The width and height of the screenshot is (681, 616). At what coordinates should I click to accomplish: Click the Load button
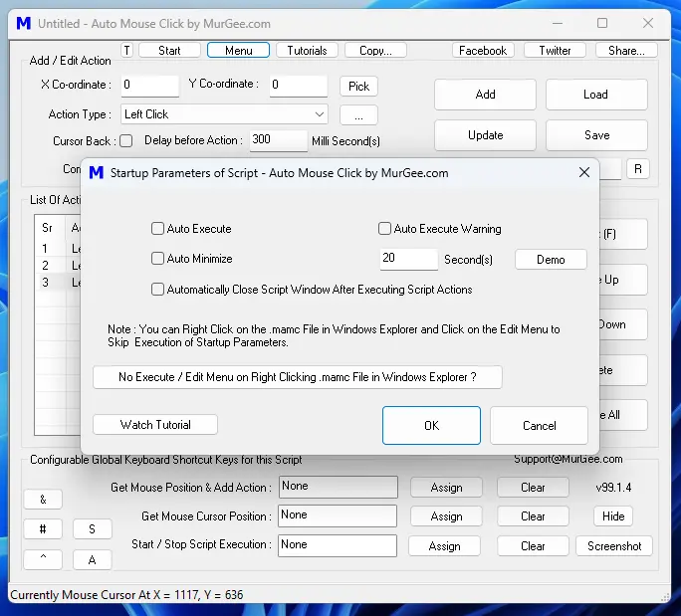[x=596, y=95]
